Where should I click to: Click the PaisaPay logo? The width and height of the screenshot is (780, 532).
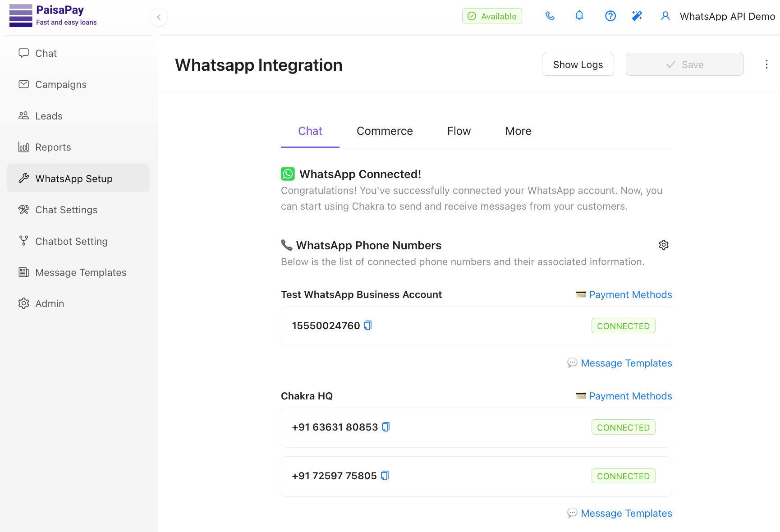[53, 16]
